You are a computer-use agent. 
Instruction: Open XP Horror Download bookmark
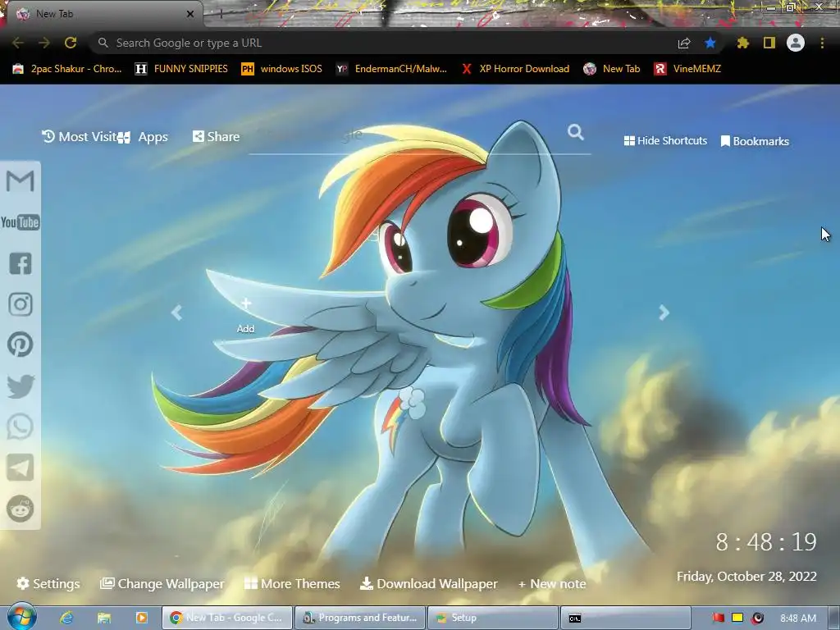(x=515, y=69)
